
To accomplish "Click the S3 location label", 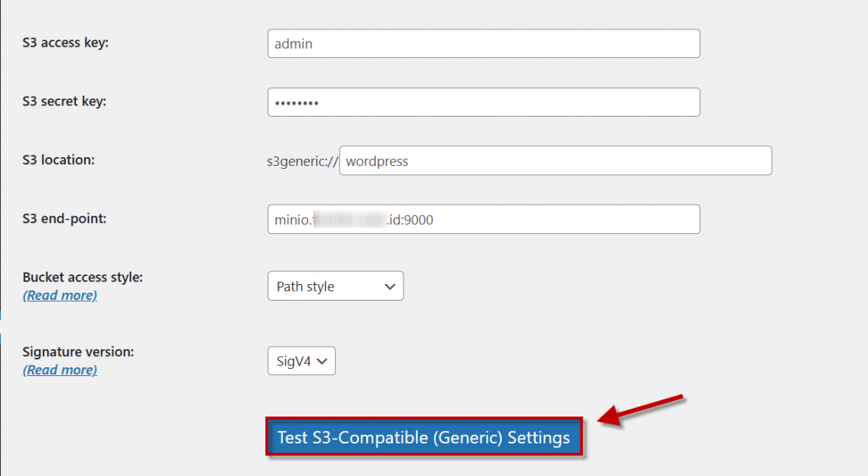I will coord(58,160).
